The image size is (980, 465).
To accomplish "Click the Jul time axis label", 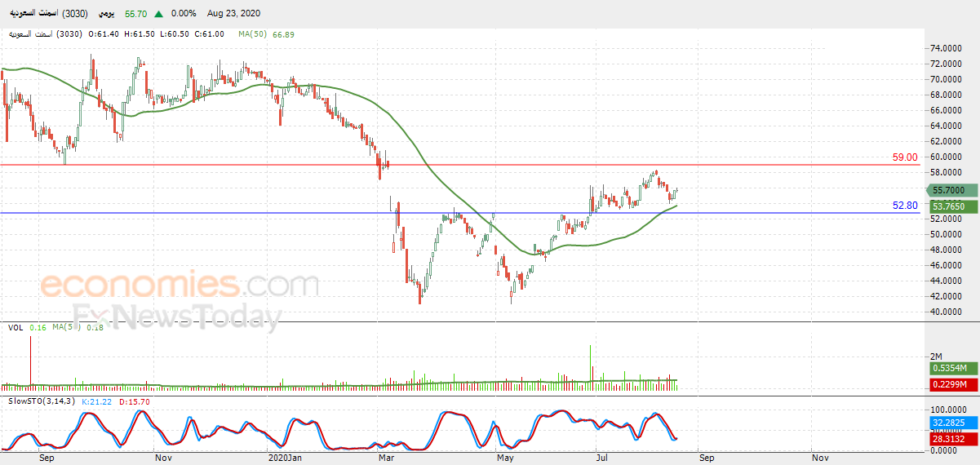I will pyautogui.click(x=602, y=458).
